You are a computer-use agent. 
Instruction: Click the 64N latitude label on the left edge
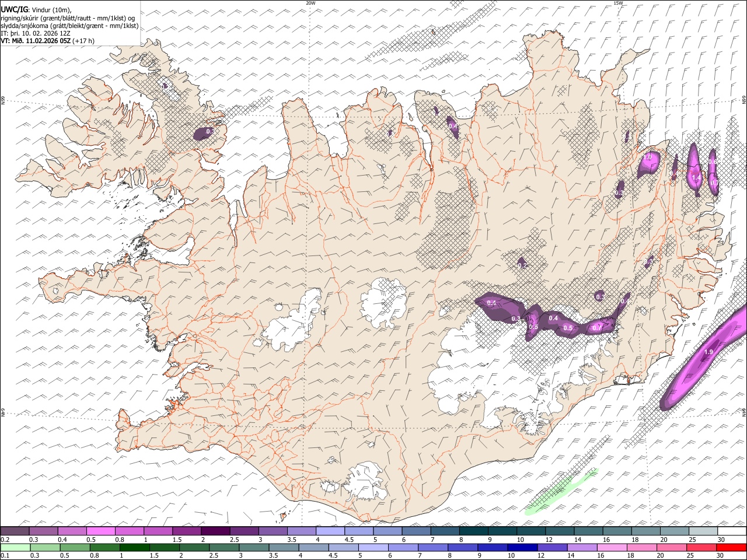point(3,412)
